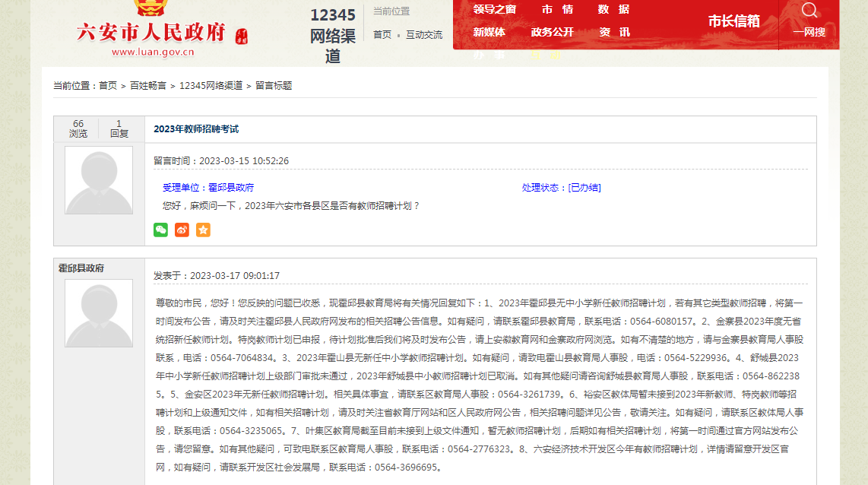Screen dimensions: 868x485
Task: Click the red seal beside the site title
Action: (x=242, y=36)
